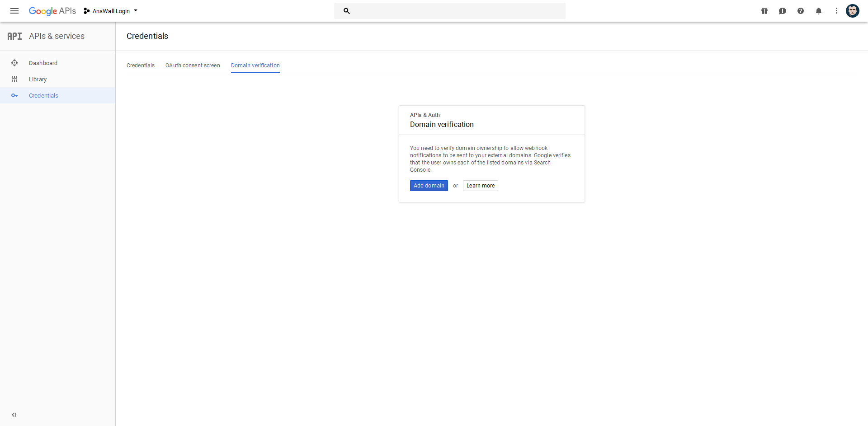The width and height of the screenshot is (868, 426).
Task: Click the API logo in the sidebar header
Action: click(x=14, y=36)
